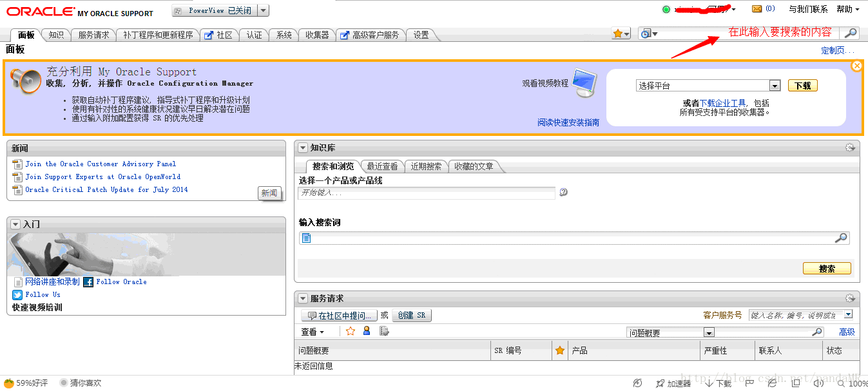This screenshot has width=868, height=391.
Task: Open the Settings tab
Action: pyautogui.click(x=421, y=35)
